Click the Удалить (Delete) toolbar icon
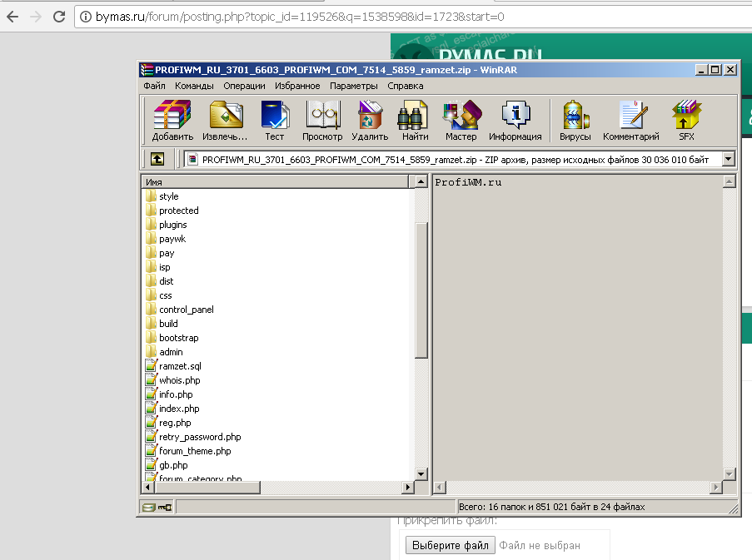The height and width of the screenshot is (560, 752). (x=370, y=121)
